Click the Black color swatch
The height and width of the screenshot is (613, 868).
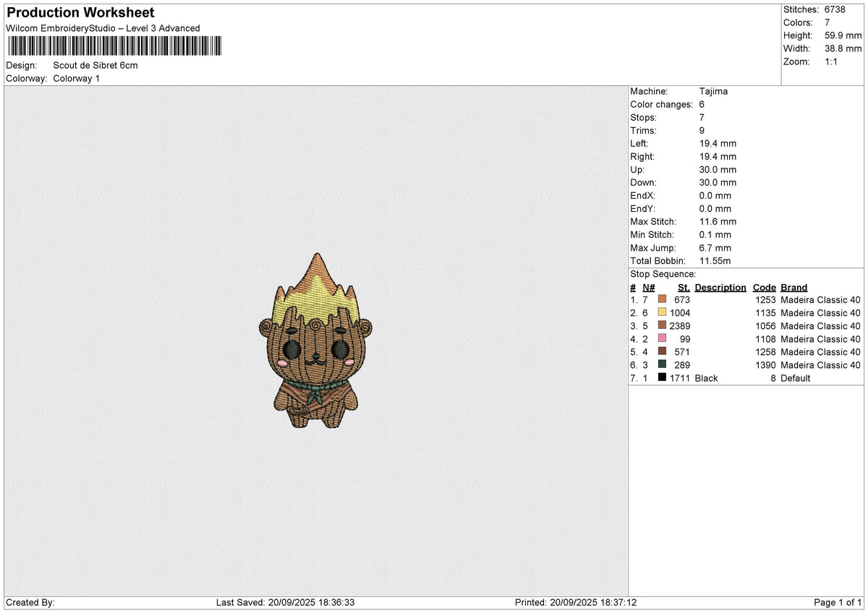[x=662, y=377]
